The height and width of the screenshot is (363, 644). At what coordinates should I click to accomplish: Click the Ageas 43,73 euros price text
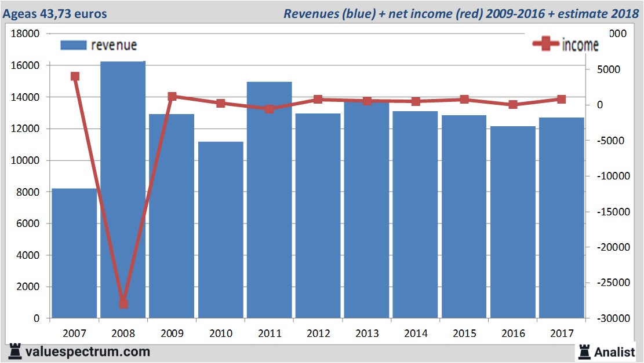55,10
